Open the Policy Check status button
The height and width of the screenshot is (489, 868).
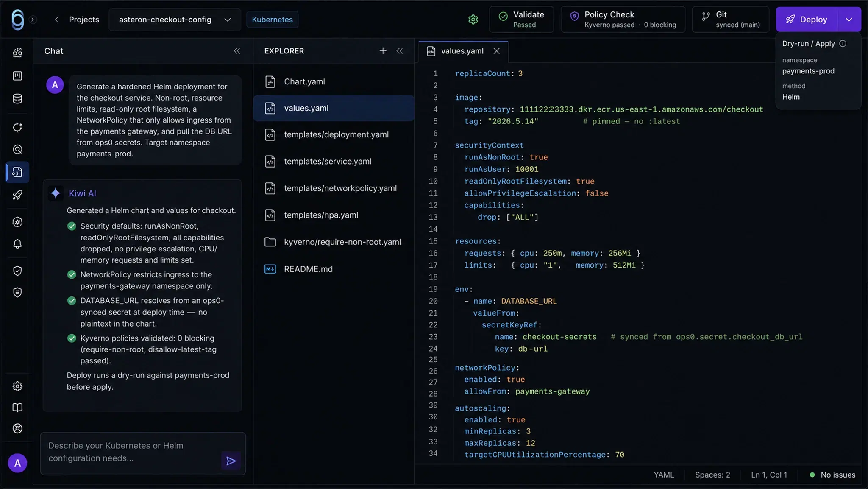coord(623,20)
